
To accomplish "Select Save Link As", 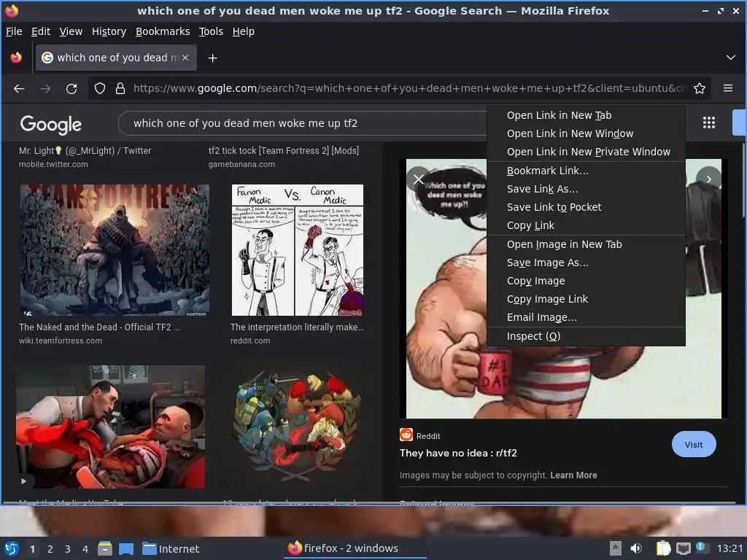I will pyautogui.click(x=586, y=189).
